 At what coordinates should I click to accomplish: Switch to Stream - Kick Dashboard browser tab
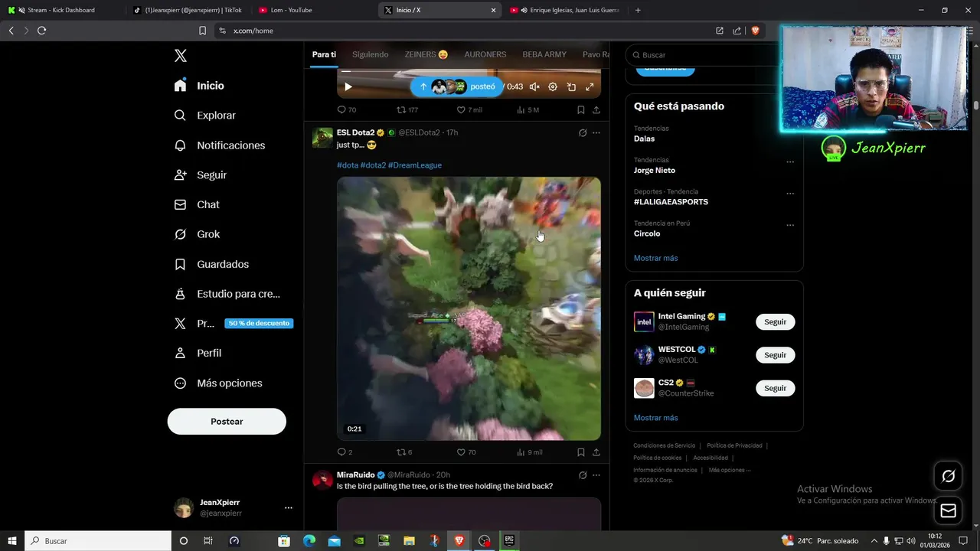[61, 10]
